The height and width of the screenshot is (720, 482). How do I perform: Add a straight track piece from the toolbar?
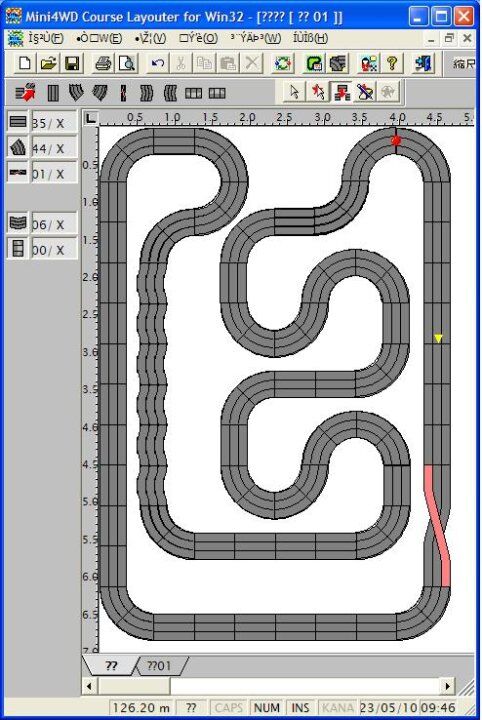point(53,93)
